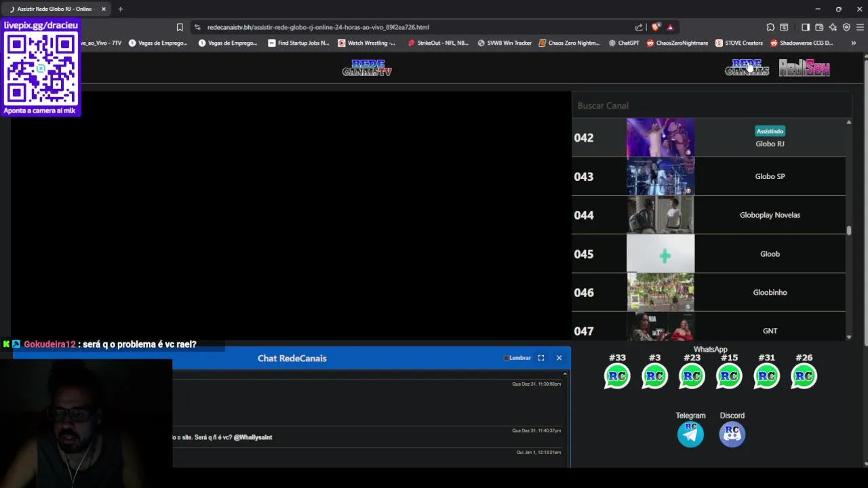Expand the RedeCanais chat to fullscreen
This screenshot has width=868, height=488.
540,358
